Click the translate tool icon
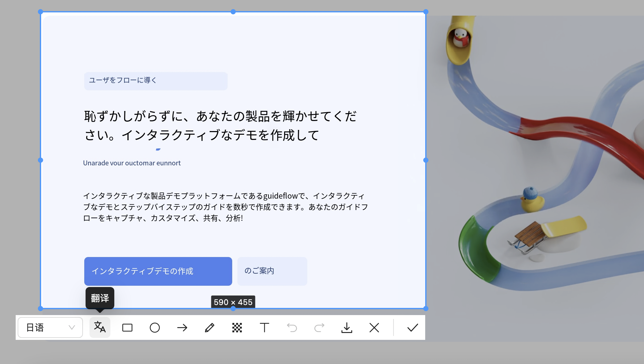Viewport: 644px width, 364px height. [100, 327]
